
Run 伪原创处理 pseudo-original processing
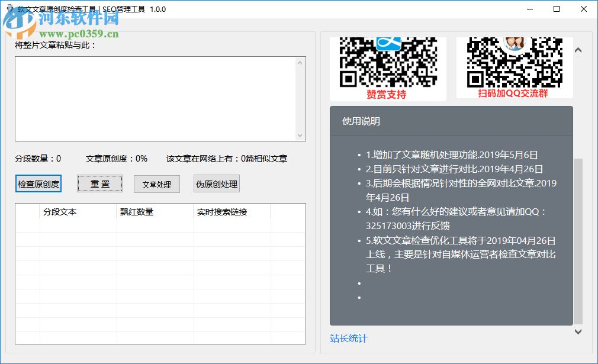[217, 183]
